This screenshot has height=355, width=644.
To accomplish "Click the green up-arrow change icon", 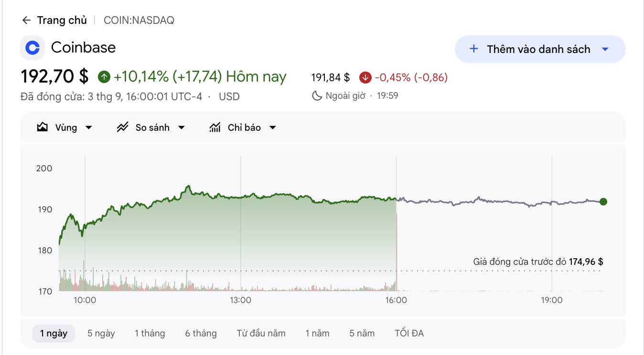I will tap(104, 76).
